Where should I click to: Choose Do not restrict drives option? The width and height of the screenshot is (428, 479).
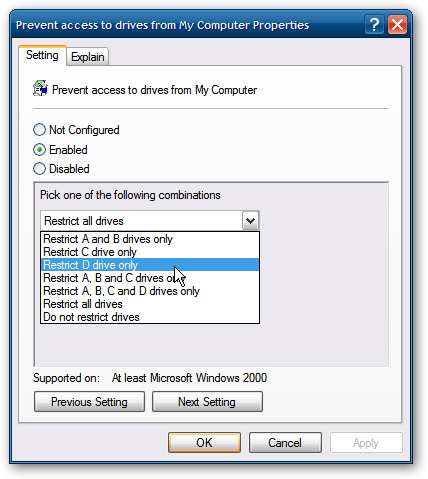pyautogui.click(x=150, y=317)
